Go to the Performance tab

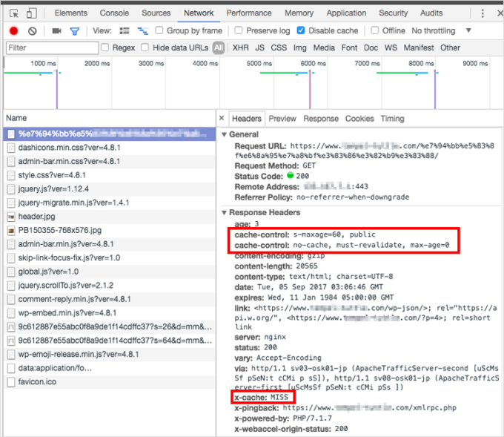pos(249,13)
